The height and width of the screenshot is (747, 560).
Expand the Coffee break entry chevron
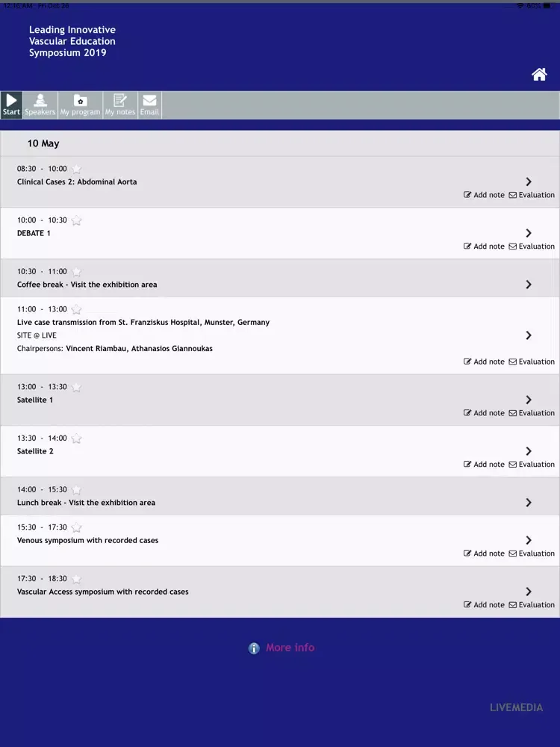pos(529,285)
